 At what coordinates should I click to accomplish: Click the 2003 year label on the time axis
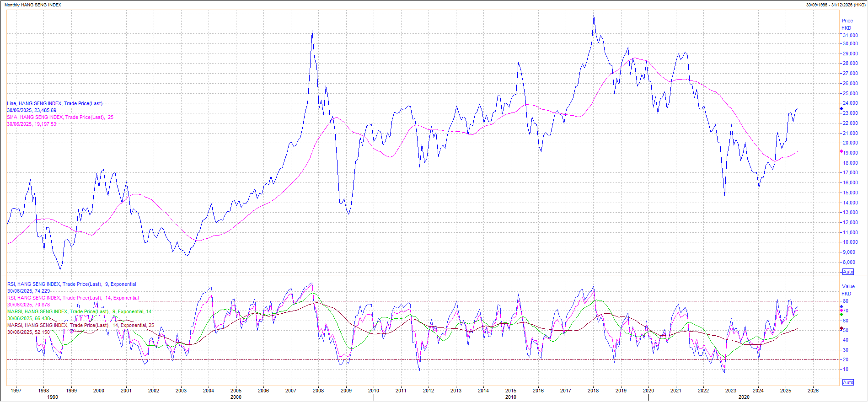(x=181, y=391)
